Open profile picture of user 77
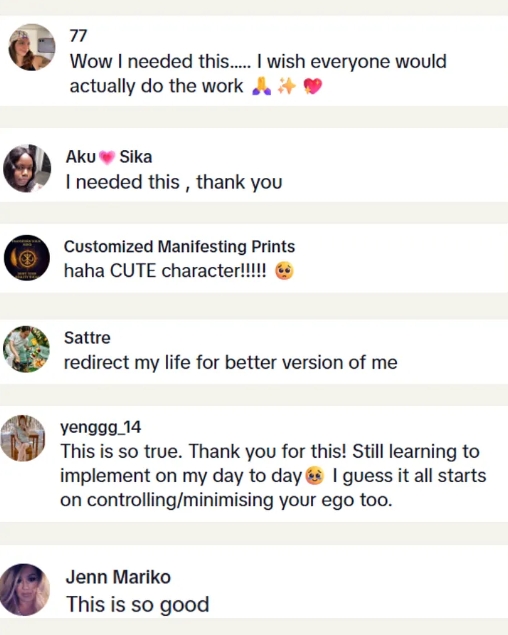Image resolution: width=508 pixels, height=635 pixels. [x=32, y=47]
